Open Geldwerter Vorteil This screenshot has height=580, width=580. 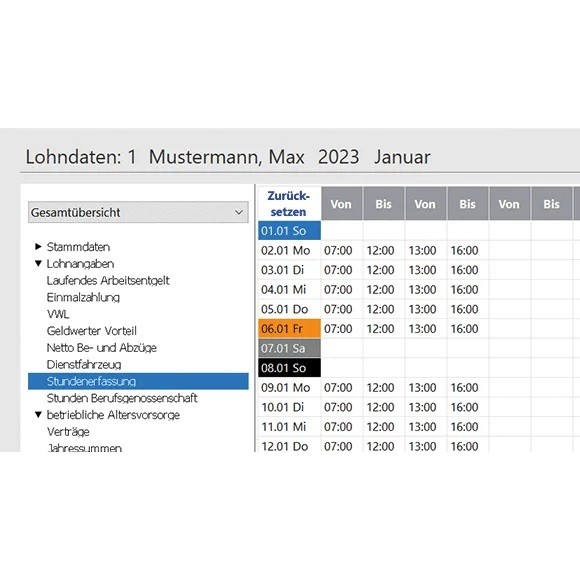click(91, 331)
